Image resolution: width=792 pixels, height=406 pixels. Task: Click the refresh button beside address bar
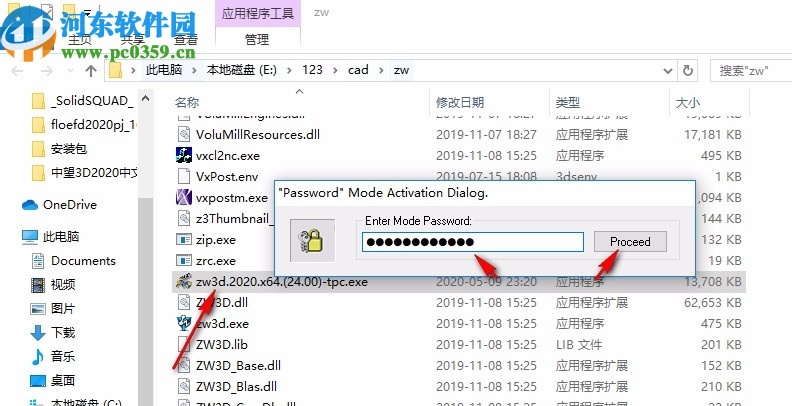(x=687, y=70)
